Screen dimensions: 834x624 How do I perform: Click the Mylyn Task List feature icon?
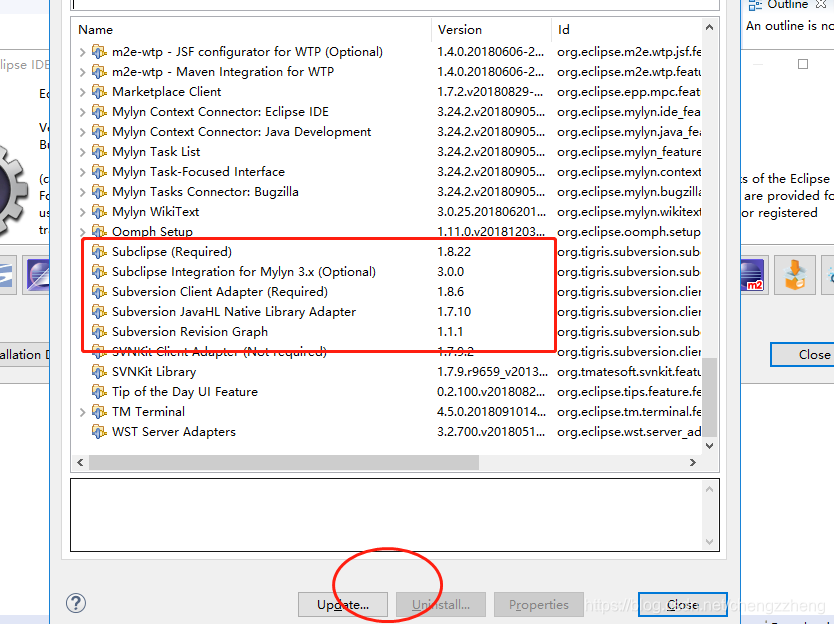point(98,152)
